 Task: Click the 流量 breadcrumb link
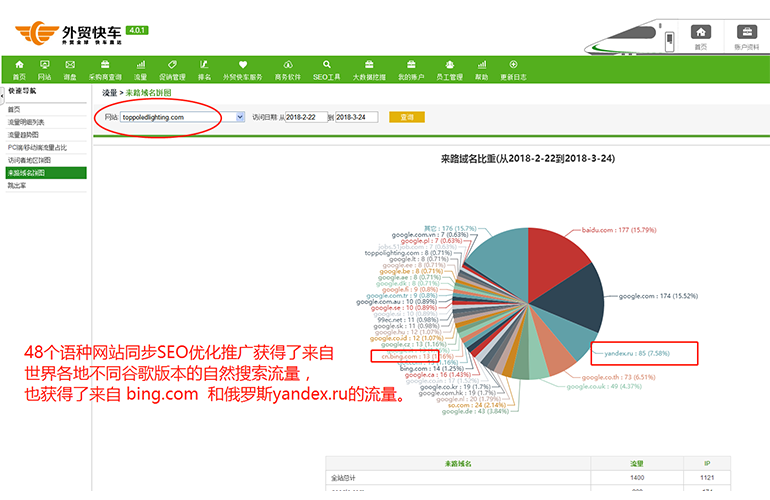[110, 92]
